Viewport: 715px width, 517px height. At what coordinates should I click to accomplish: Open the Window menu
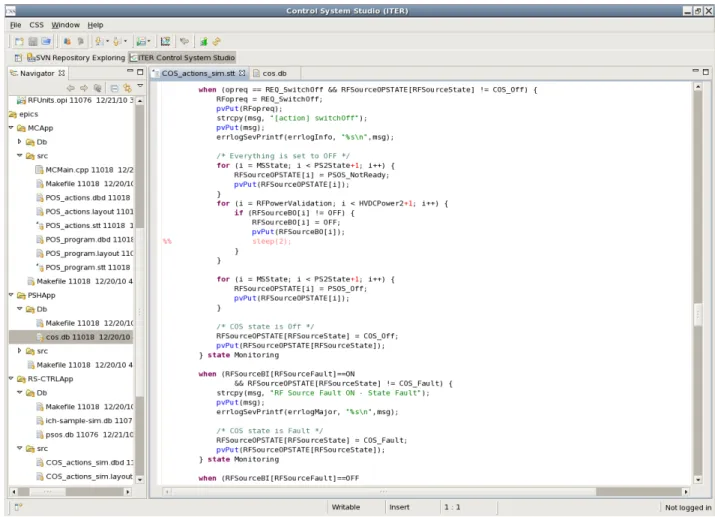coord(65,25)
